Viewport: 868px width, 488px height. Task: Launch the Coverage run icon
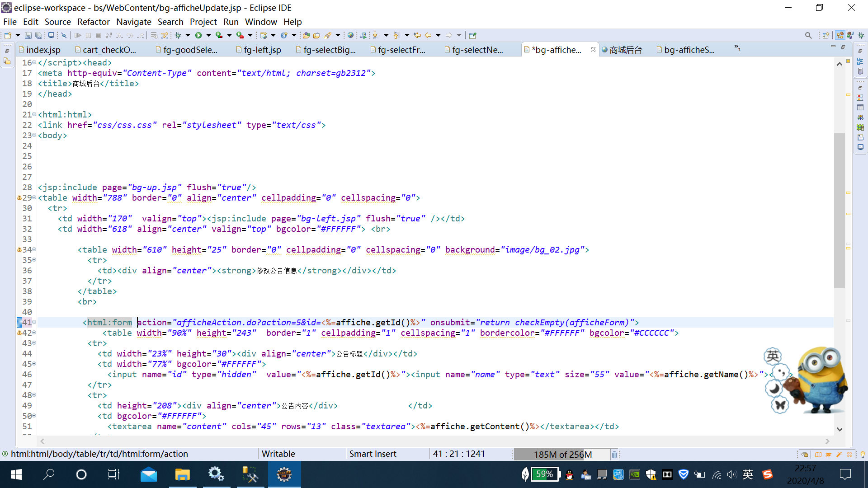click(219, 35)
